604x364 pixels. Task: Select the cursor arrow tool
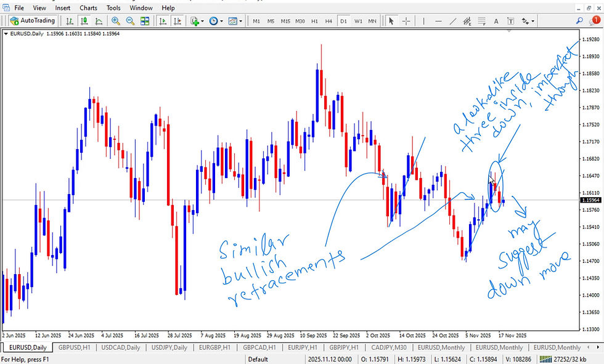(x=391, y=21)
